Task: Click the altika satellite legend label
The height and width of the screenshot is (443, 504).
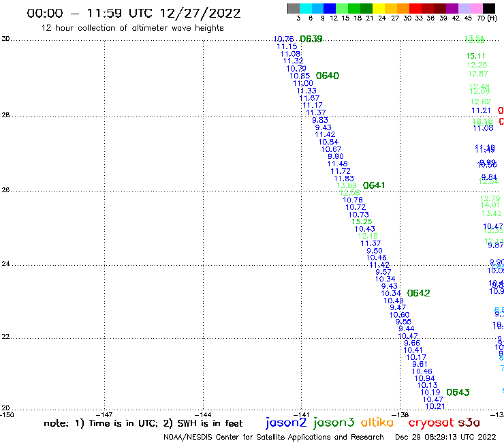Action: click(377, 423)
